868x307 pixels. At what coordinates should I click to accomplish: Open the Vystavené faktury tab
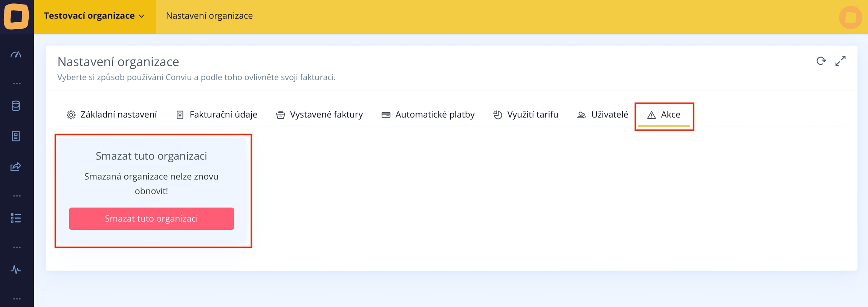click(x=319, y=115)
